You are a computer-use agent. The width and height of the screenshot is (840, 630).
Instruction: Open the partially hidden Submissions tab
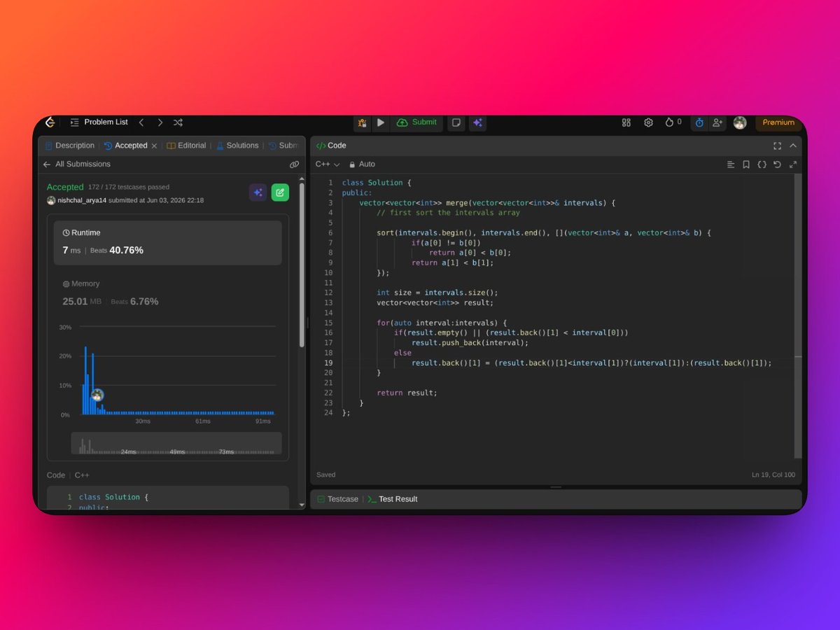283,146
